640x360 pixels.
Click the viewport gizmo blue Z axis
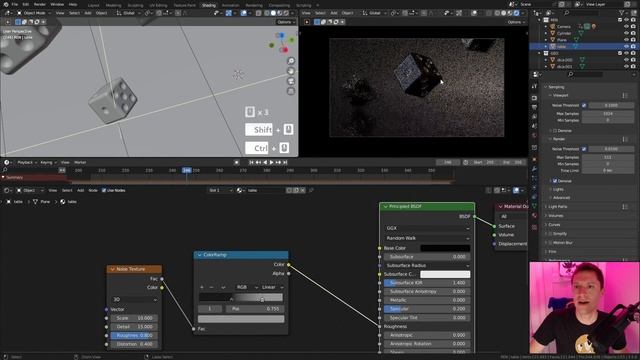[280, 36]
